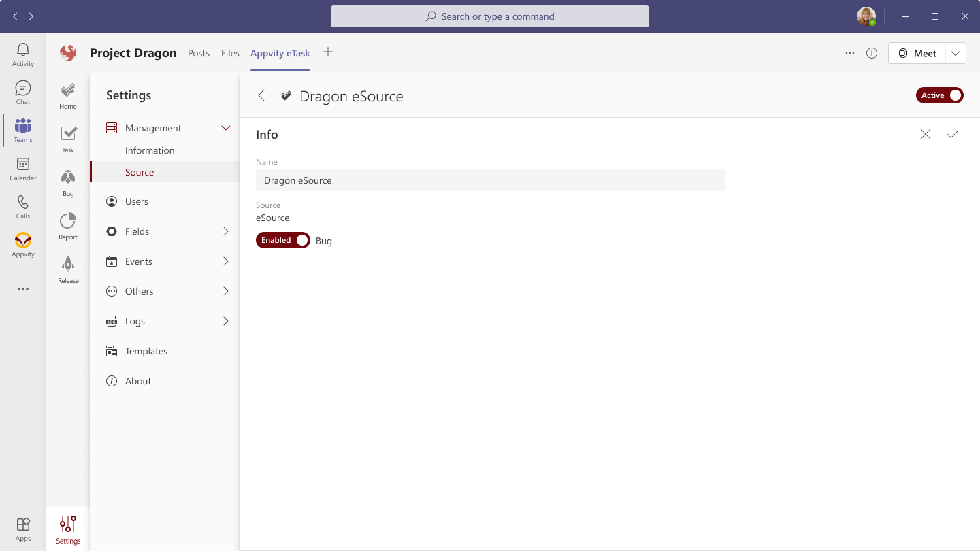980x551 pixels.
Task: Collapse the Management section
Action: click(226, 128)
